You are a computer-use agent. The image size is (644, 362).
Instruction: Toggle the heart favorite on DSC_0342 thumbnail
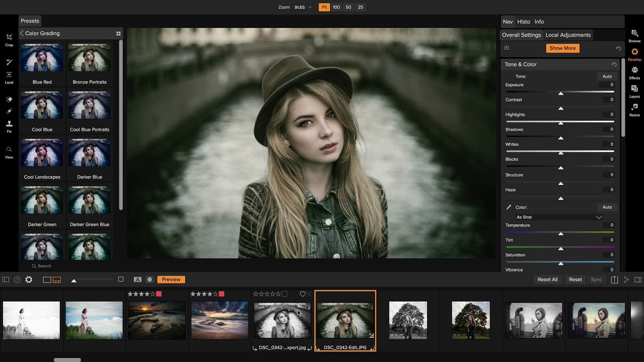point(303,295)
